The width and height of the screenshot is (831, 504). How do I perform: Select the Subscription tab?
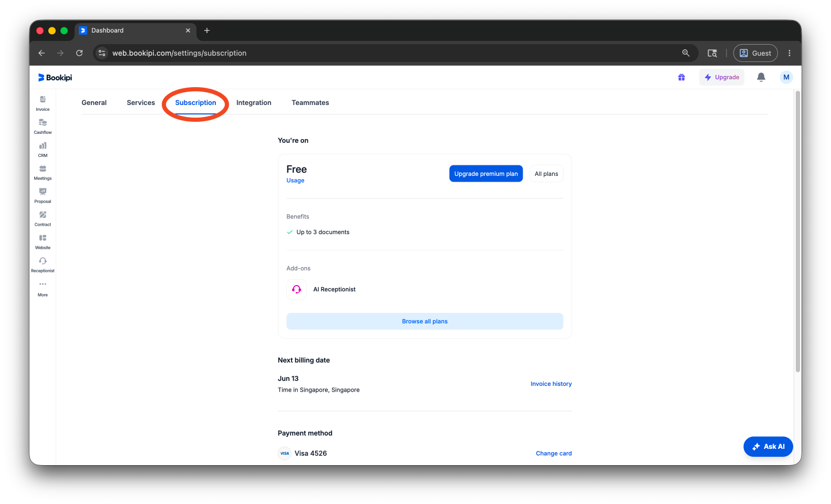(195, 103)
